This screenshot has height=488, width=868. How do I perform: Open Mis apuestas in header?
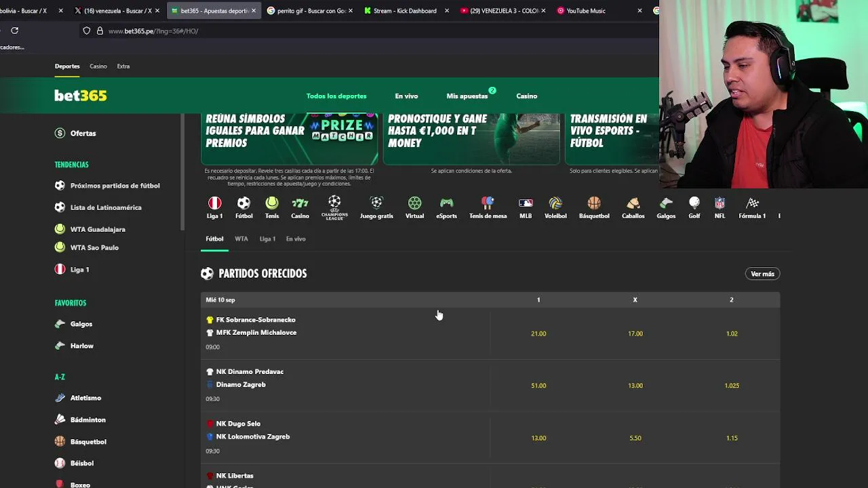tap(467, 96)
